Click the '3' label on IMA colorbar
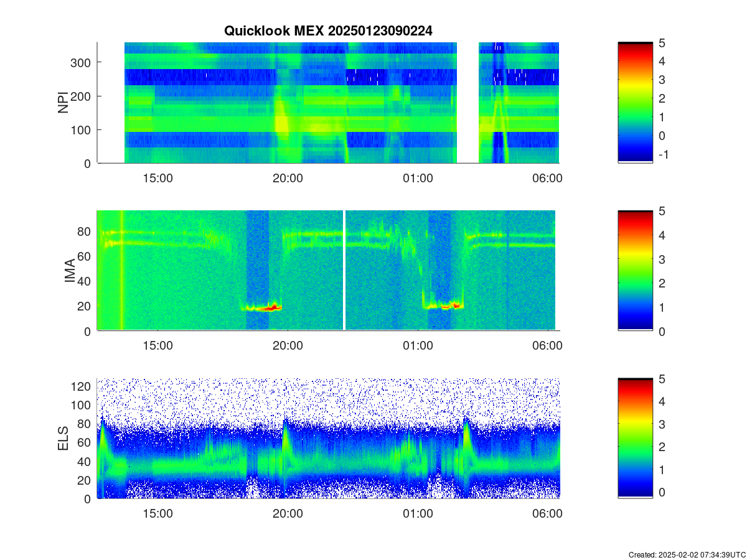Image resolution: width=747 pixels, height=560 pixels. click(x=662, y=259)
